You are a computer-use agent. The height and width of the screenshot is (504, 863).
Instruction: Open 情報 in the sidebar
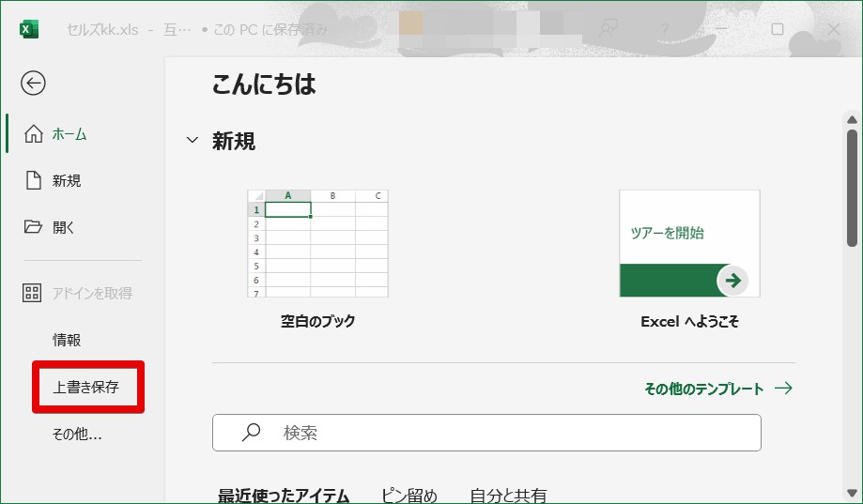click(67, 340)
